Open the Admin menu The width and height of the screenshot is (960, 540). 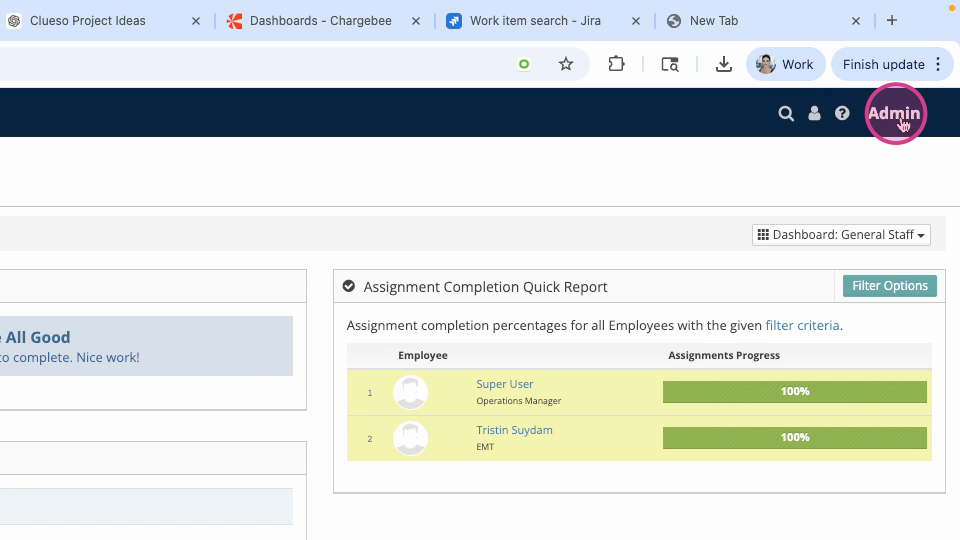(894, 113)
